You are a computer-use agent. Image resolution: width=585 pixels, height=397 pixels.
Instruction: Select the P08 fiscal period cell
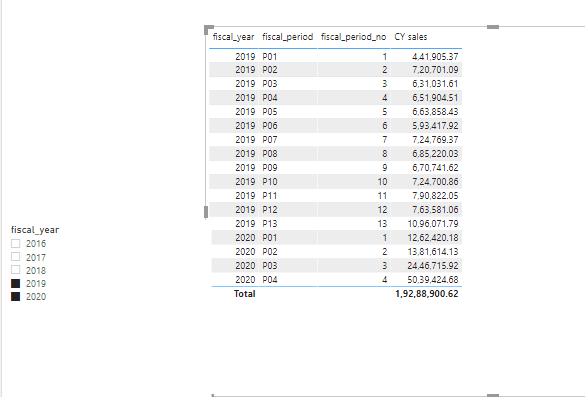click(270, 154)
